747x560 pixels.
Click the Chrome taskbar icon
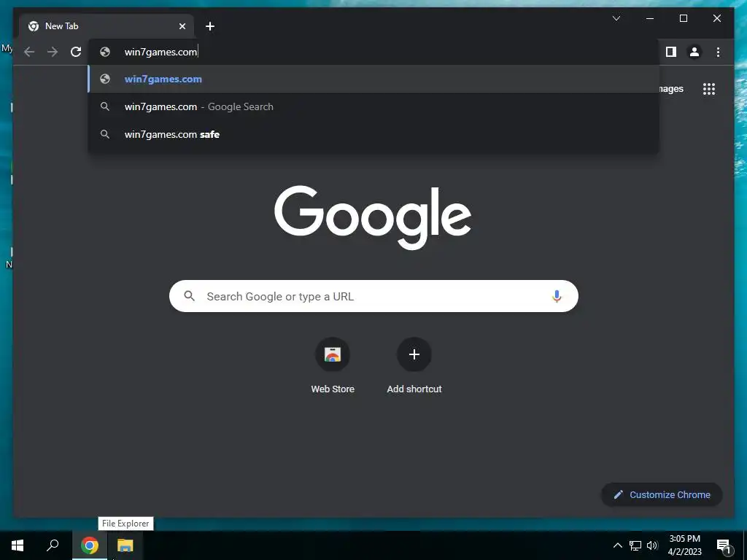[90, 545]
